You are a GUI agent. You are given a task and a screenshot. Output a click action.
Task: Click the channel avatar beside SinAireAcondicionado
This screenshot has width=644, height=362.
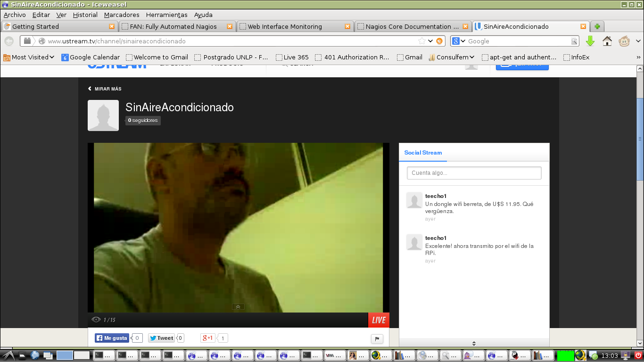[103, 115]
